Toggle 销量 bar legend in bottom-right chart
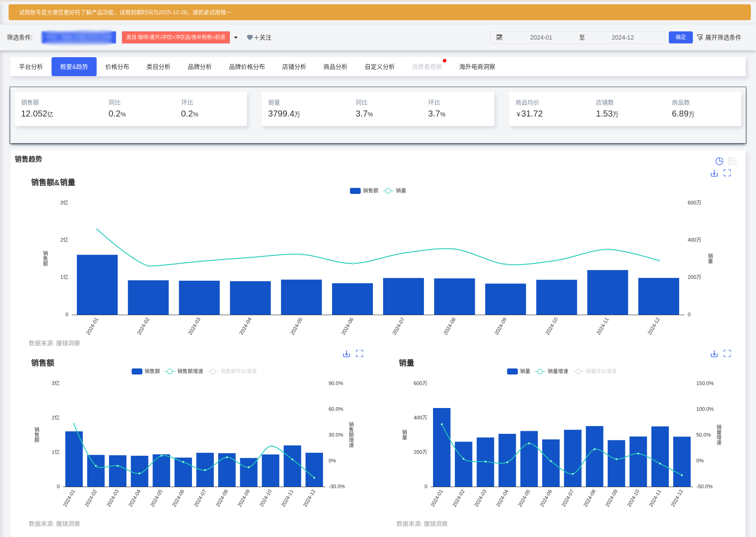756x537 pixels. click(518, 371)
